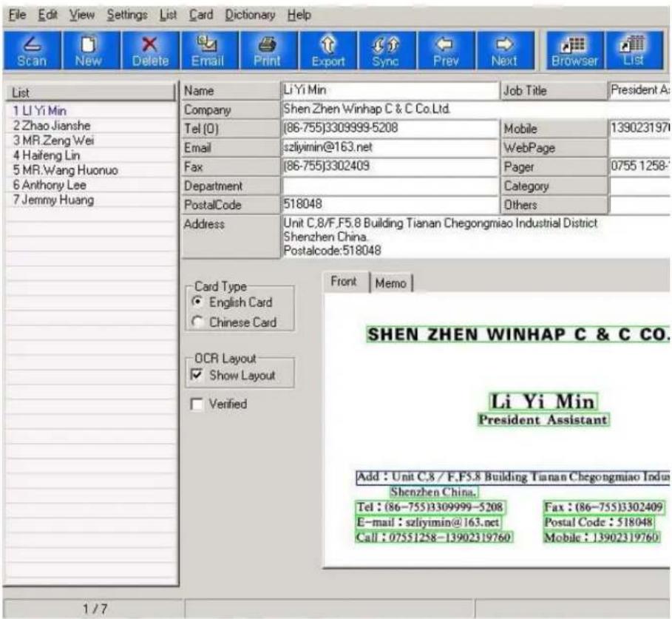672x619 pixels.
Task: Open the View menu
Action: pyautogui.click(x=82, y=15)
